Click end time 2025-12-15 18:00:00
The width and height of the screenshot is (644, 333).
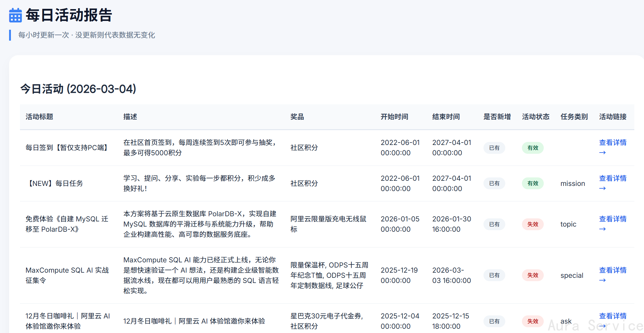[x=450, y=321]
